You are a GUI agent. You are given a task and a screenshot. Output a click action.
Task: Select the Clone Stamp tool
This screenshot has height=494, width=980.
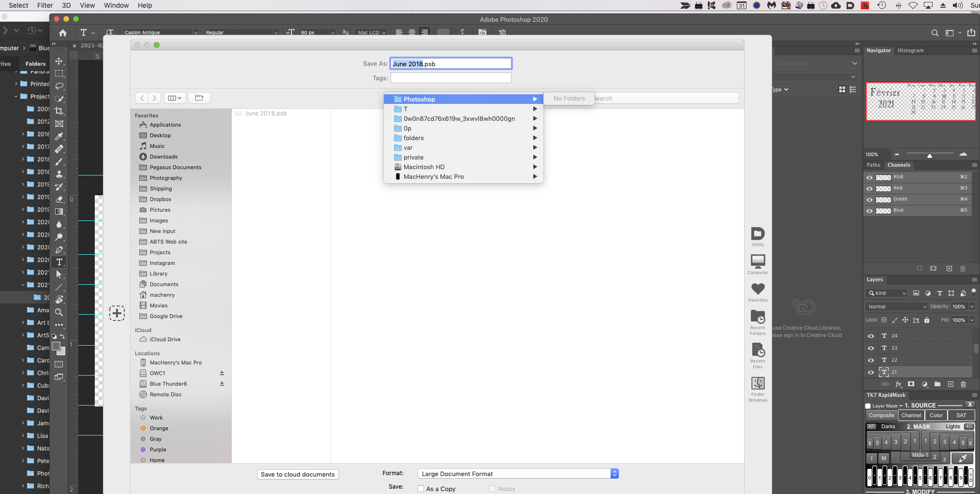(59, 174)
